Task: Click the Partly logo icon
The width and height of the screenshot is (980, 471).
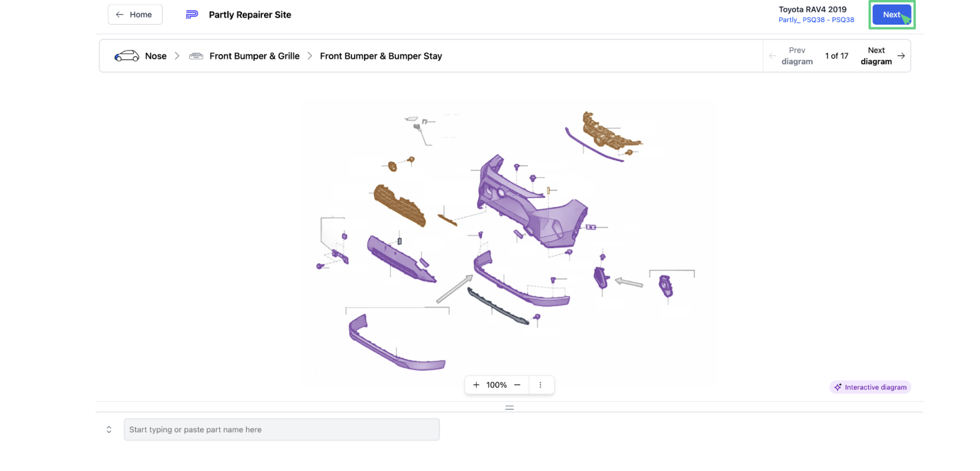Action: click(192, 15)
